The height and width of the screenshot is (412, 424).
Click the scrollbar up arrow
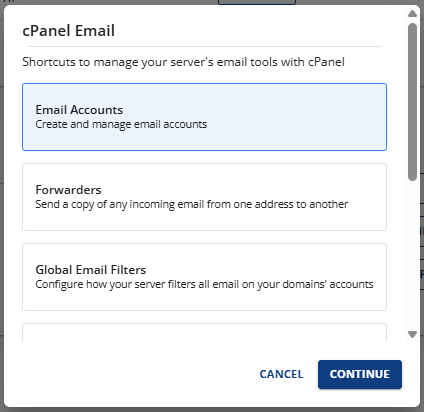pos(412,14)
